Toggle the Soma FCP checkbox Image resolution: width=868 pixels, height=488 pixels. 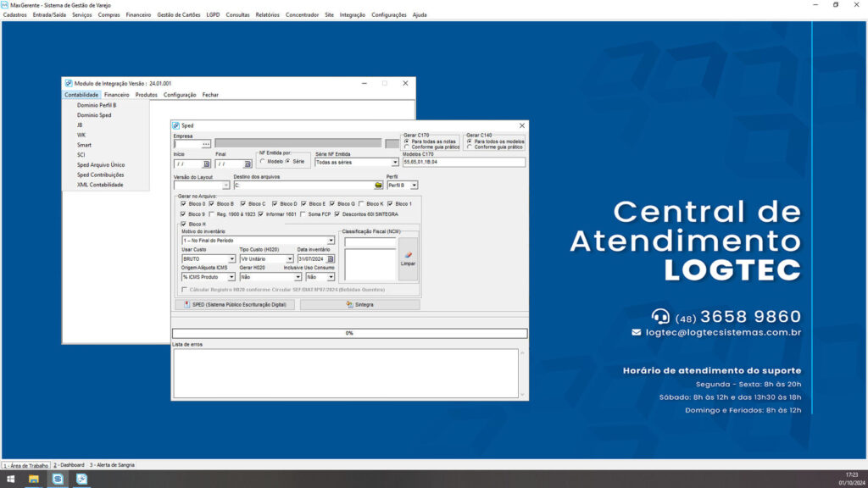[x=303, y=214]
